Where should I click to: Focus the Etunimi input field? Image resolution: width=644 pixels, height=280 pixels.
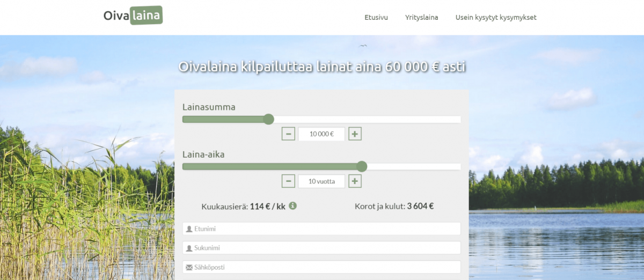[321, 229]
